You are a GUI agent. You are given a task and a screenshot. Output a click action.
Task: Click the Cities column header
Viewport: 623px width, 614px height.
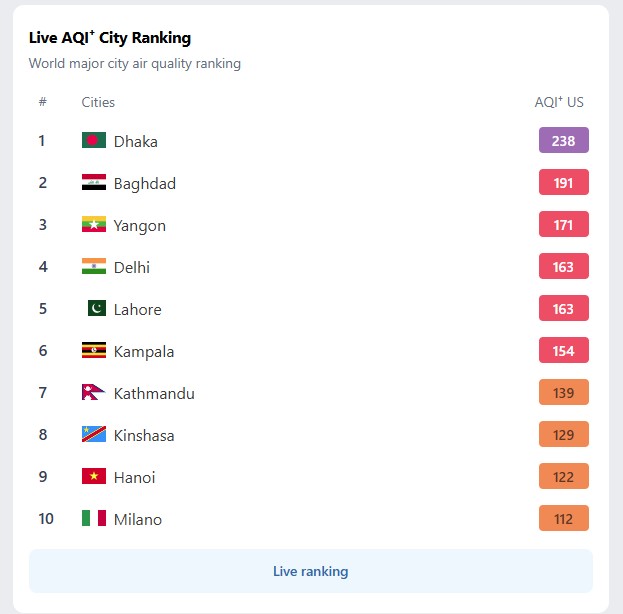98,103
